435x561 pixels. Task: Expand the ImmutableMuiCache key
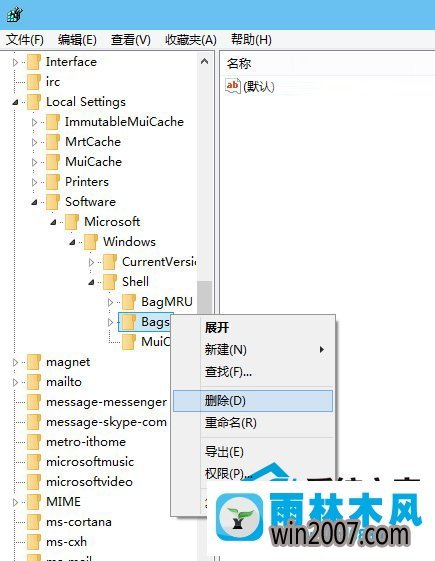pyautogui.click(x=34, y=123)
